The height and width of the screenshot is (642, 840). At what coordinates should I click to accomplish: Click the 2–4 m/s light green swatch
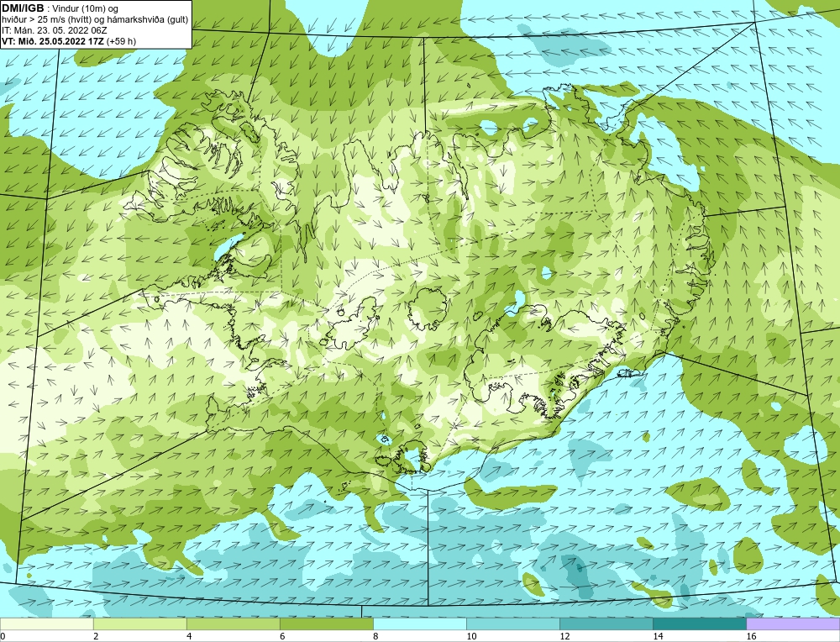click(x=139, y=624)
